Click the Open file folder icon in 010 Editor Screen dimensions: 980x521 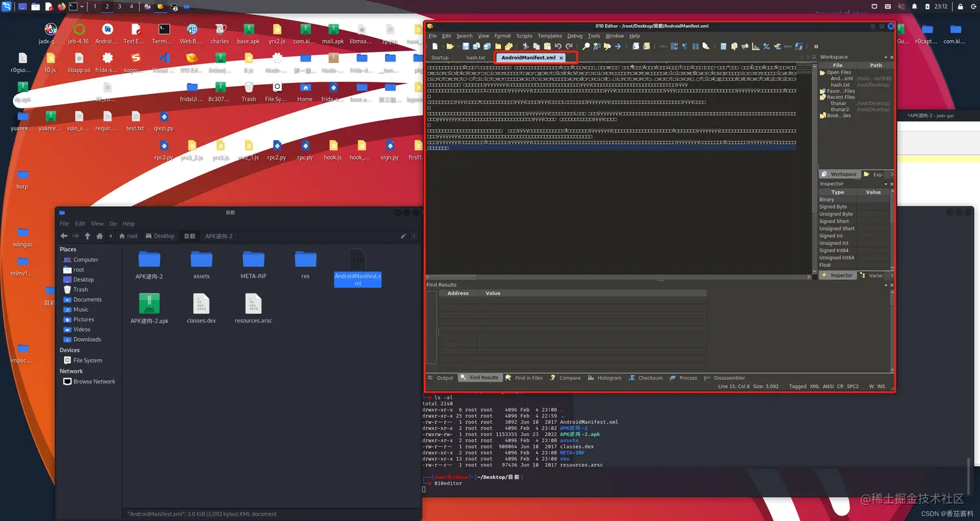tap(450, 46)
